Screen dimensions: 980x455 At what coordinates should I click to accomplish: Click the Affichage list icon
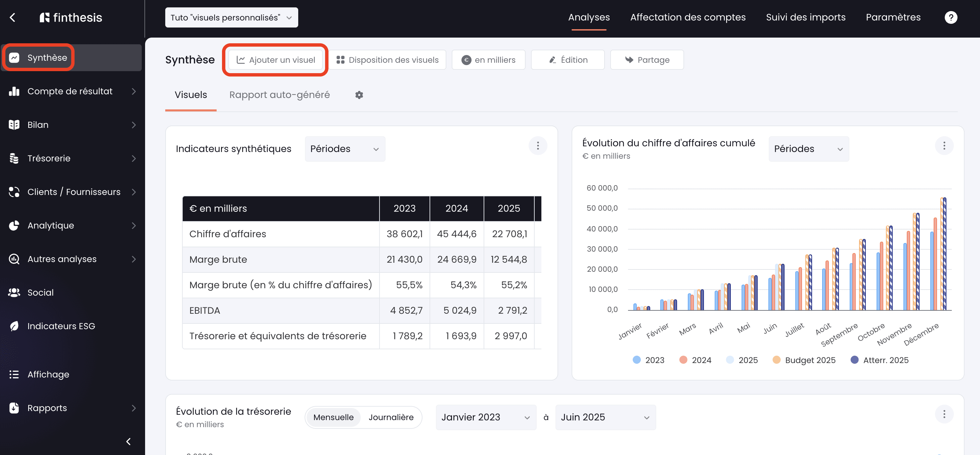pyautogui.click(x=14, y=374)
